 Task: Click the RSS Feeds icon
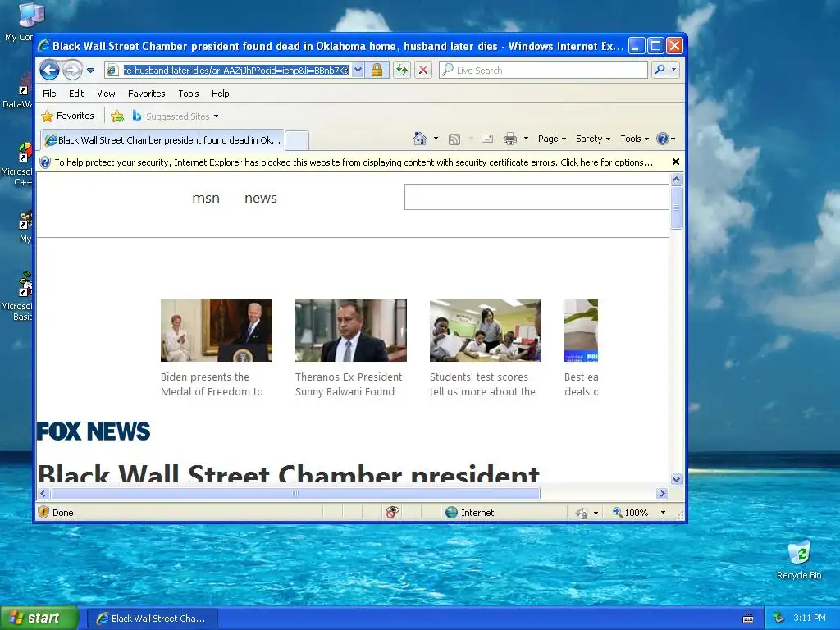click(x=454, y=139)
